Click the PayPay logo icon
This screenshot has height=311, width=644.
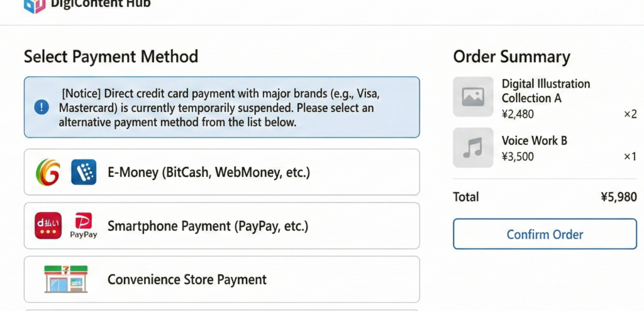(83, 226)
